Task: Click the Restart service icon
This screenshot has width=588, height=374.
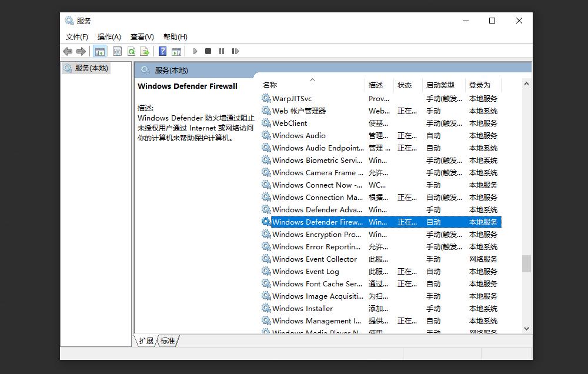Action: click(x=235, y=51)
